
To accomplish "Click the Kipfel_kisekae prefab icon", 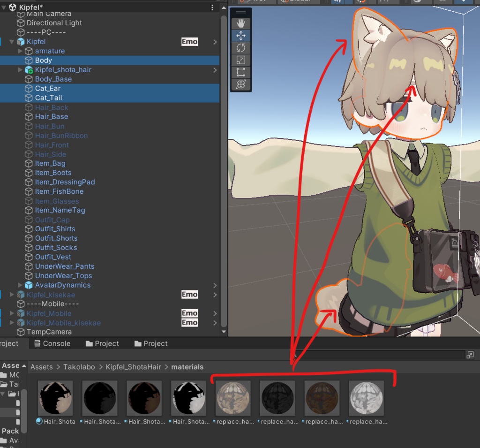I will pos(21,295).
